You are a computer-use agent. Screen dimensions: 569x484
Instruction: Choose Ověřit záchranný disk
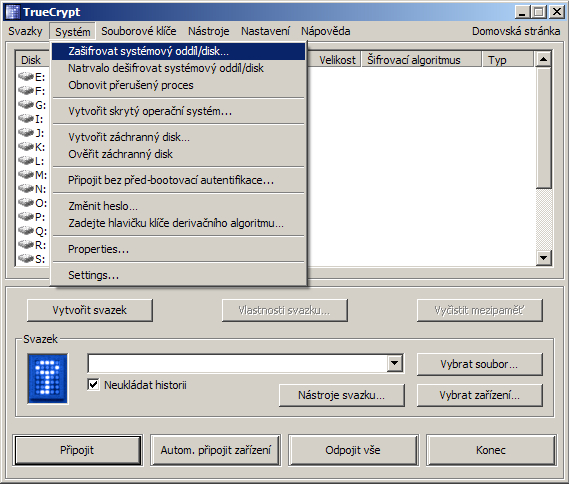click(179, 154)
